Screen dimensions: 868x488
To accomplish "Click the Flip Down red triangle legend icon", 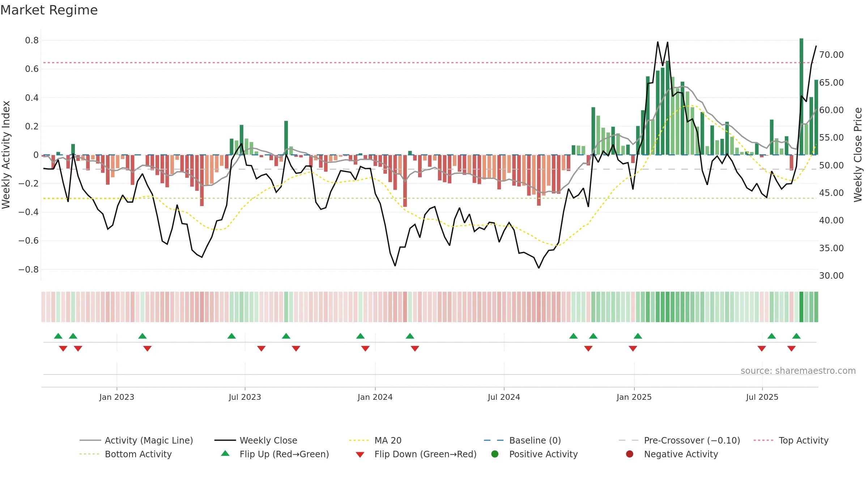I will coord(360,455).
